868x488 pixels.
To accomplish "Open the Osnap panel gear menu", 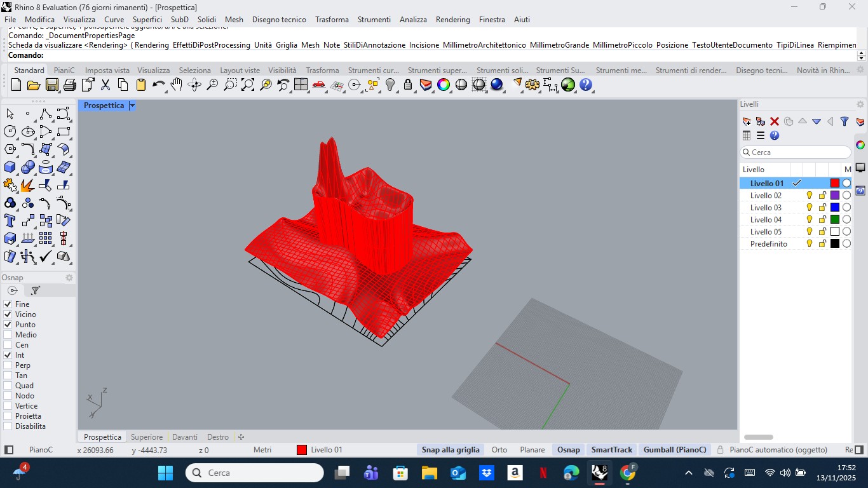I will (x=69, y=278).
